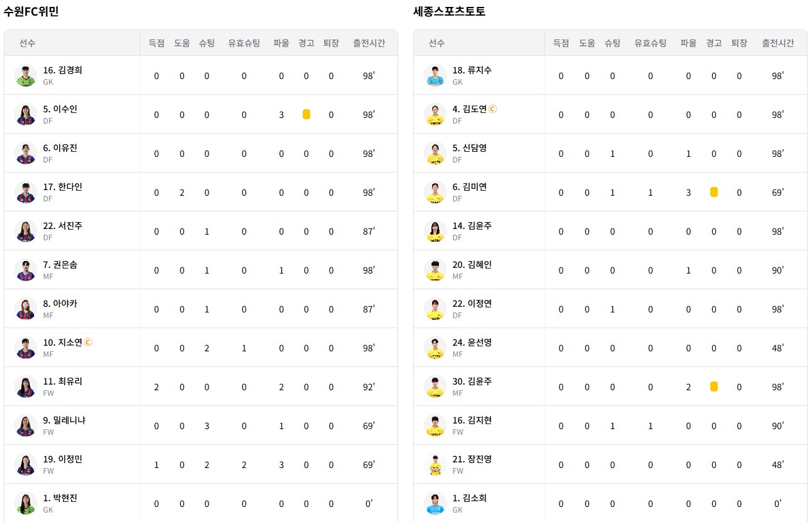Click player name 11. 최유리

click(x=63, y=381)
